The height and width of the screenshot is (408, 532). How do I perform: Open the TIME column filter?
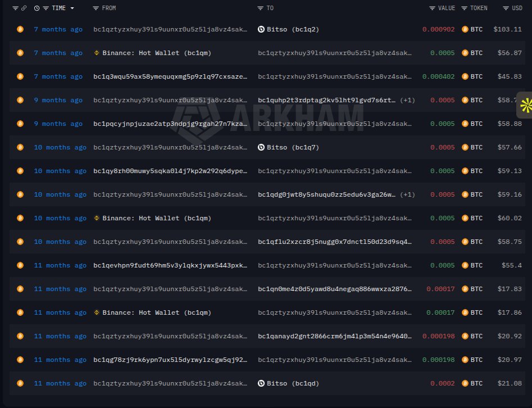(46, 8)
